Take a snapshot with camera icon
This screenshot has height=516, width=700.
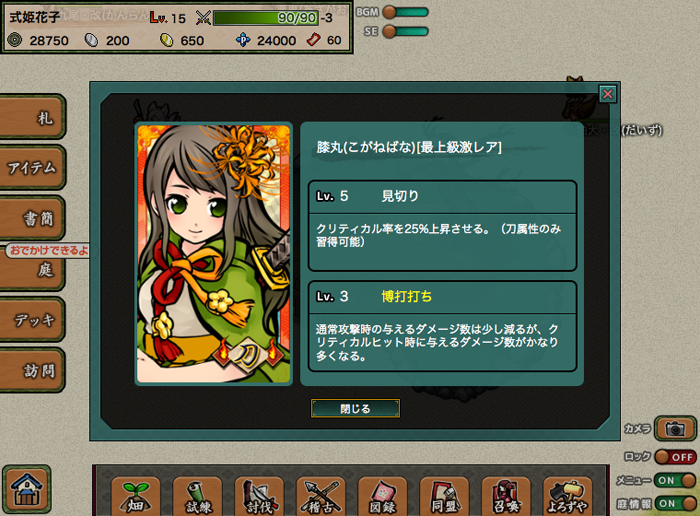(675, 429)
